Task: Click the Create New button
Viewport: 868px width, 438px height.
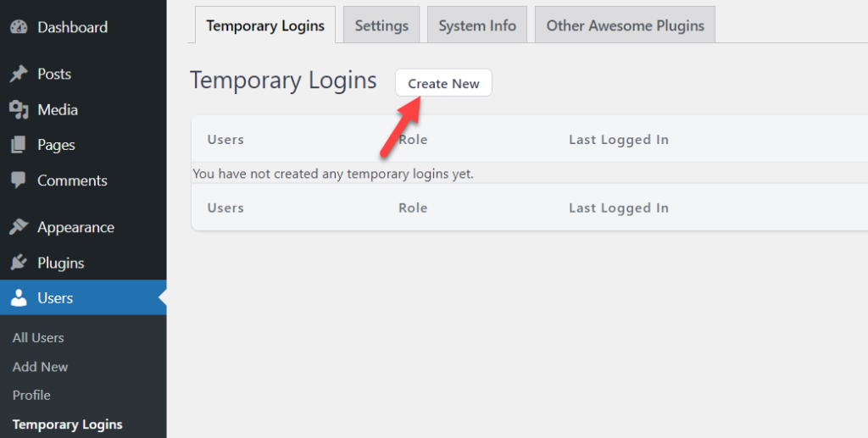Action: click(443, 83)
